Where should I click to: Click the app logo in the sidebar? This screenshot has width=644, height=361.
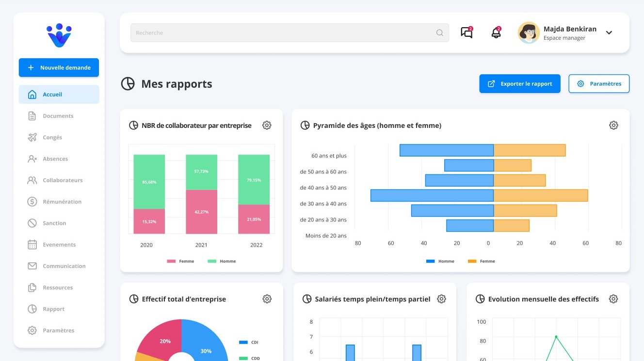tap(59, 35)
